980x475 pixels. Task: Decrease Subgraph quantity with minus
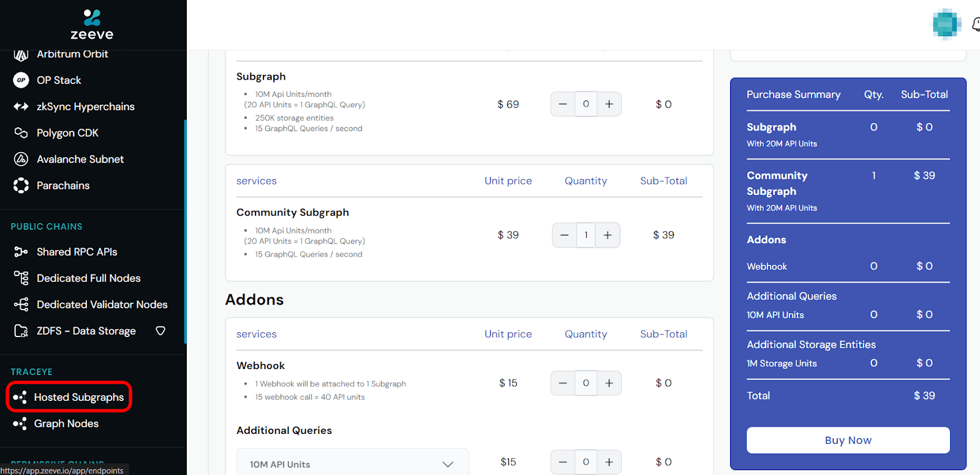click(x=563, y=104)
